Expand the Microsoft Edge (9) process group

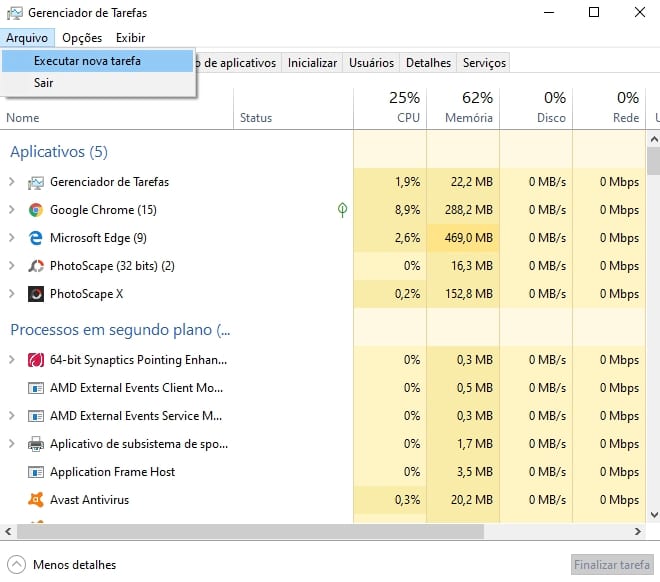(x=12, y=238)
